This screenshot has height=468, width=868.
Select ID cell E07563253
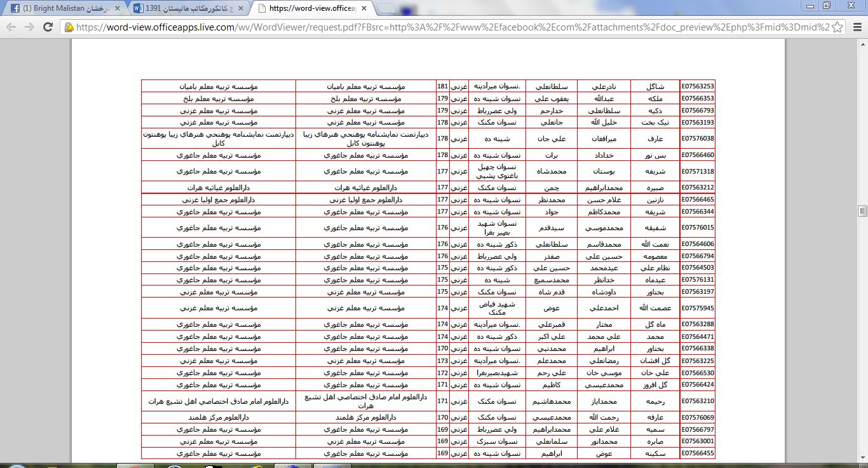(697, 86)
